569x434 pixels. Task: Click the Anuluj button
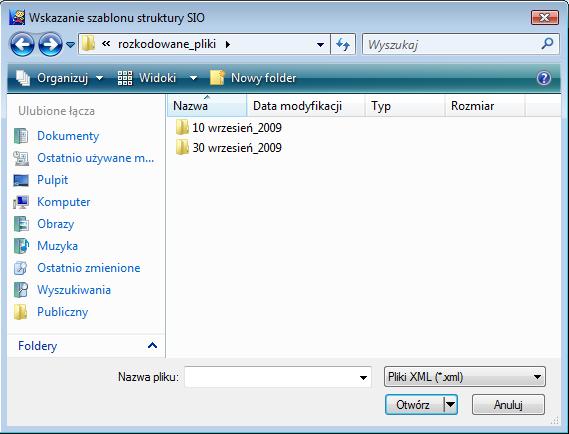point(508,405)
